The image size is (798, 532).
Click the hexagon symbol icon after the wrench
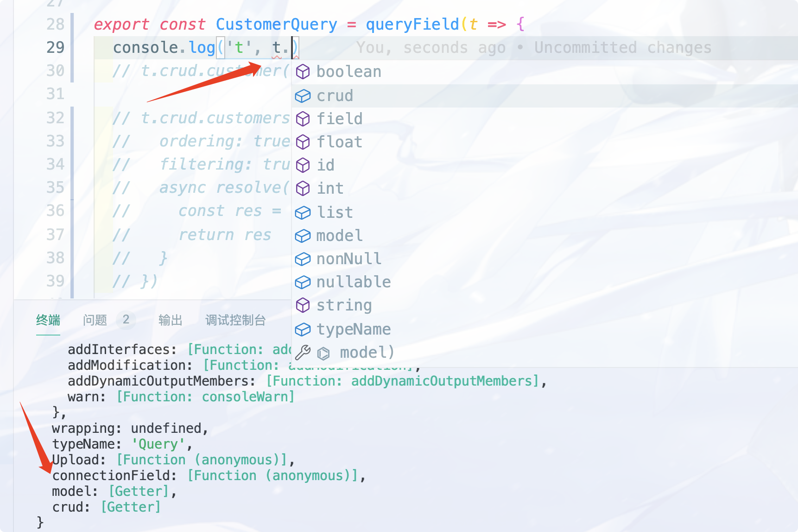pos(323,352)
